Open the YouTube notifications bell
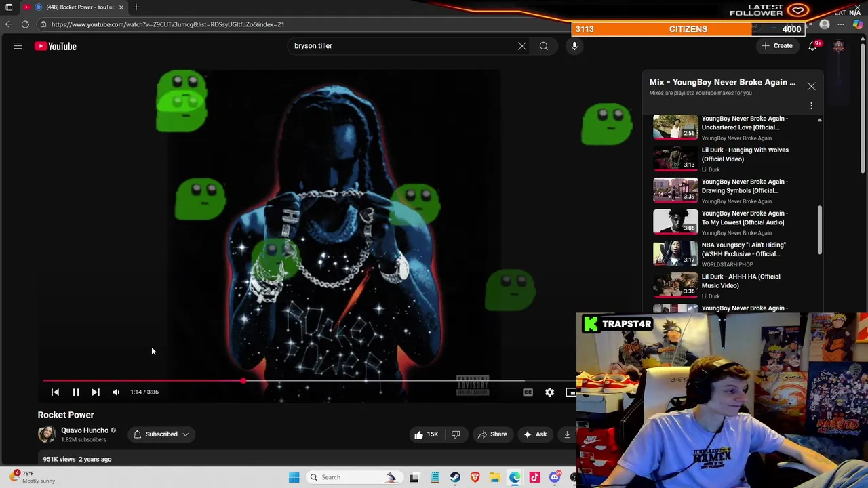The height and width of the screenshot is (488, 868). 812,46
